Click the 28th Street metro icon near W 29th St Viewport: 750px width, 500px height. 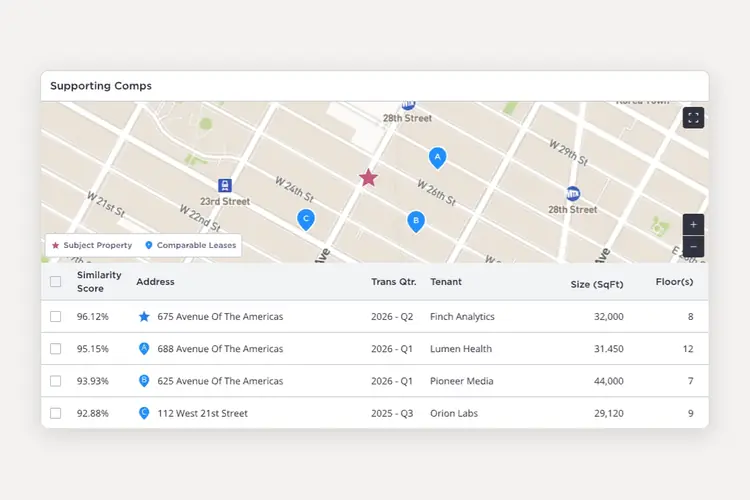tap(573, 193)
